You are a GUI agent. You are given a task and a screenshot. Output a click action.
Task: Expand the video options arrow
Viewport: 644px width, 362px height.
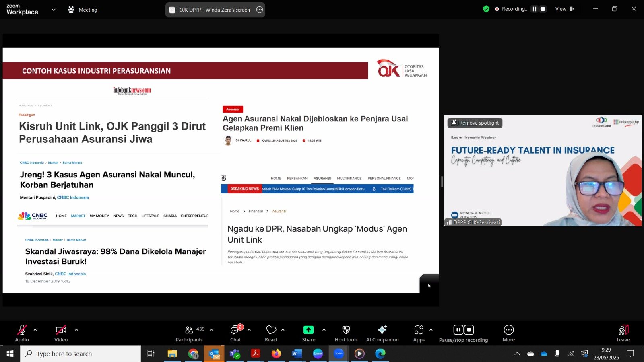76,330
